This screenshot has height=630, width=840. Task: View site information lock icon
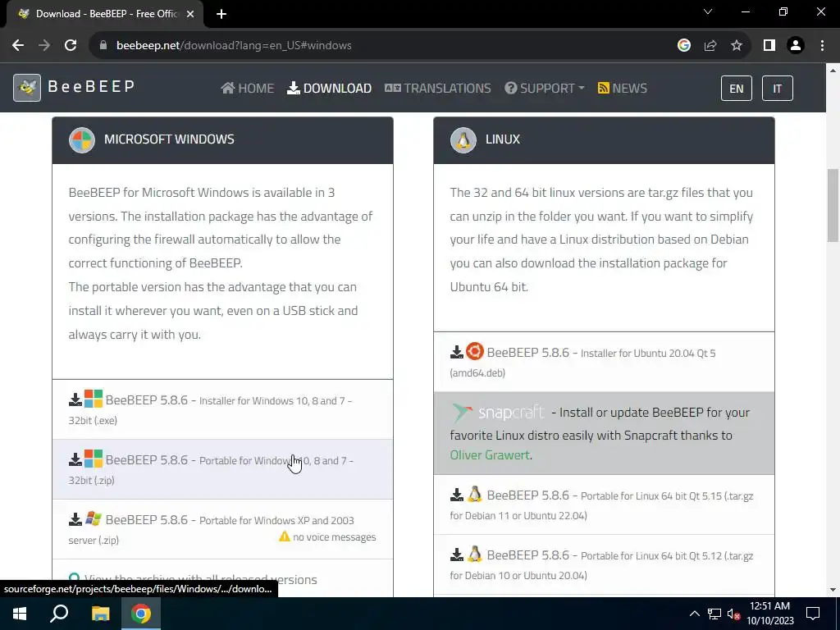(103, 46)
